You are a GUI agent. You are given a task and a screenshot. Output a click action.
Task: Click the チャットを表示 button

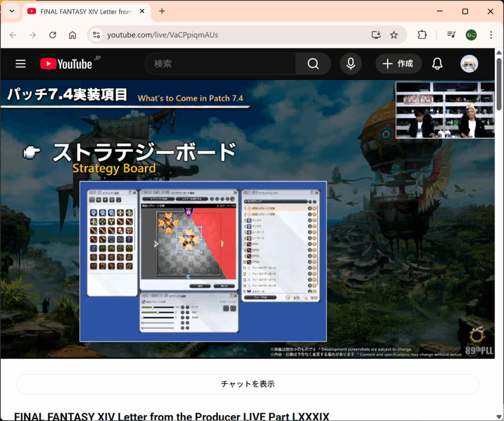[248, 384]
